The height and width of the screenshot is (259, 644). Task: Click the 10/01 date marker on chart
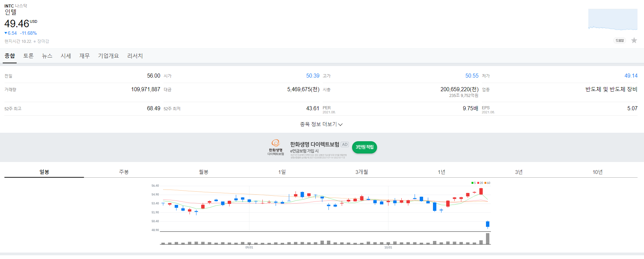click(x=388, y=247)
